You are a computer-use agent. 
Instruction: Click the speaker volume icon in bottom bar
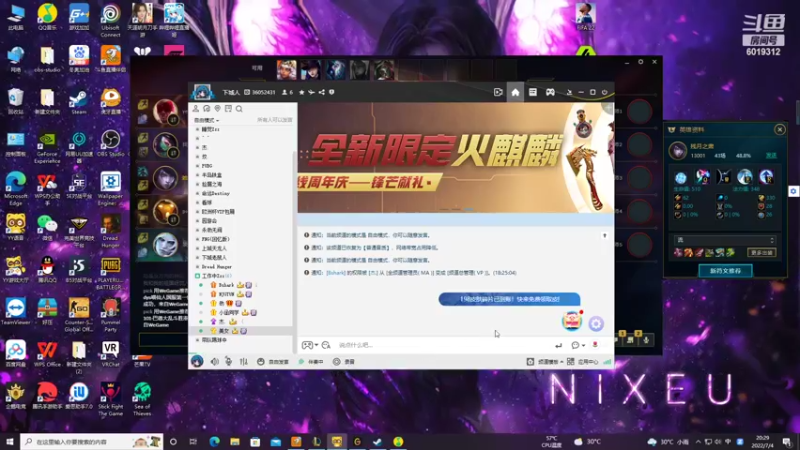(x=214, y=361)
